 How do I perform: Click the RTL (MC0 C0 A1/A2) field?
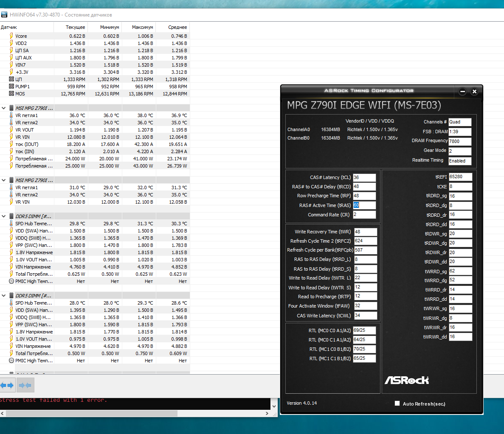click(364, 330)
